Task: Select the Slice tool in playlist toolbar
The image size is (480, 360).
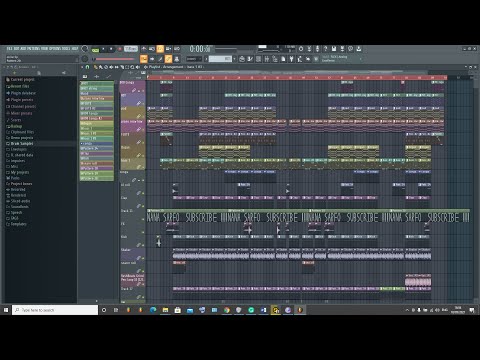Action: click(x=122, y=67)
